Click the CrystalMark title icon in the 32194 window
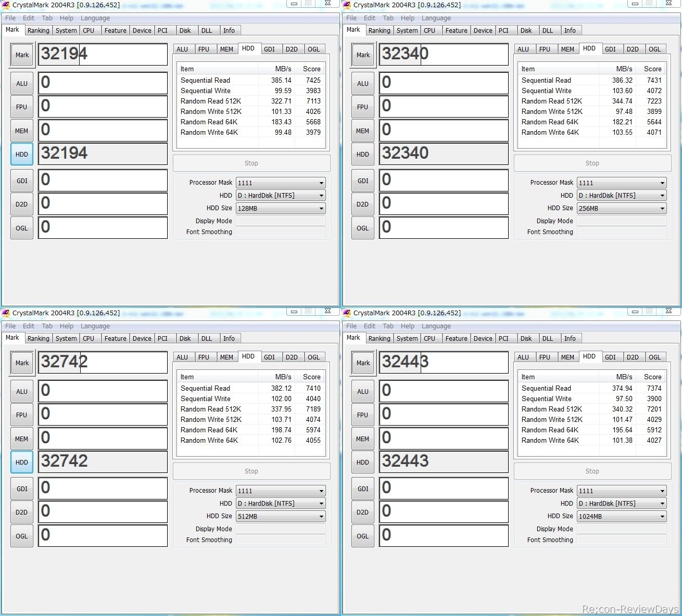682x616 pixels. click(6, 5)
